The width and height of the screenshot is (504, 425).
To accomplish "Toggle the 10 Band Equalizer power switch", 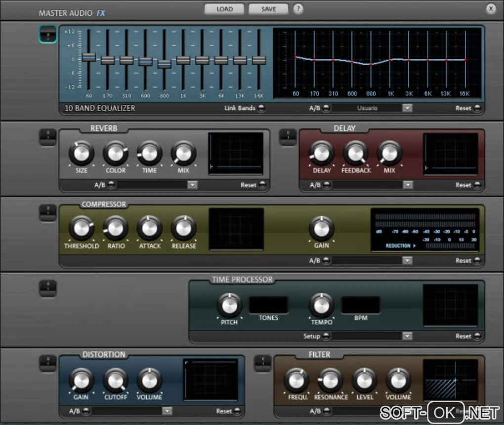I will coord(48,34).
